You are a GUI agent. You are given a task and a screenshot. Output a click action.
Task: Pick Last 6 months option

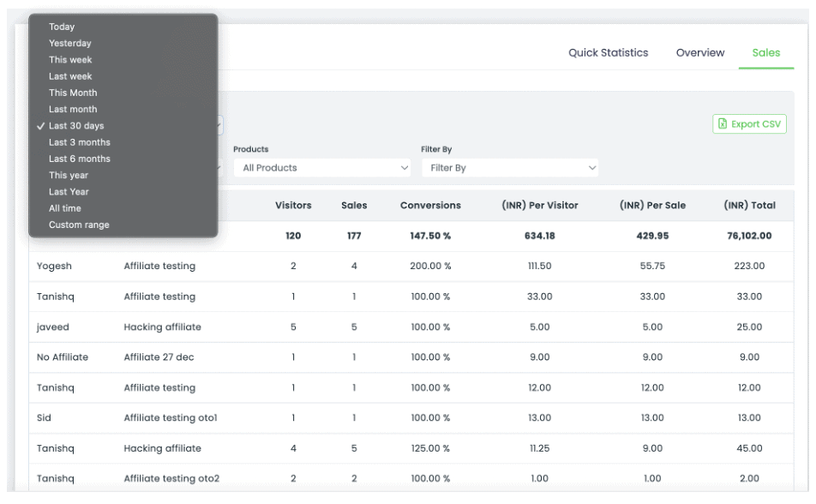pyautogui.click(x=79, y=159)
